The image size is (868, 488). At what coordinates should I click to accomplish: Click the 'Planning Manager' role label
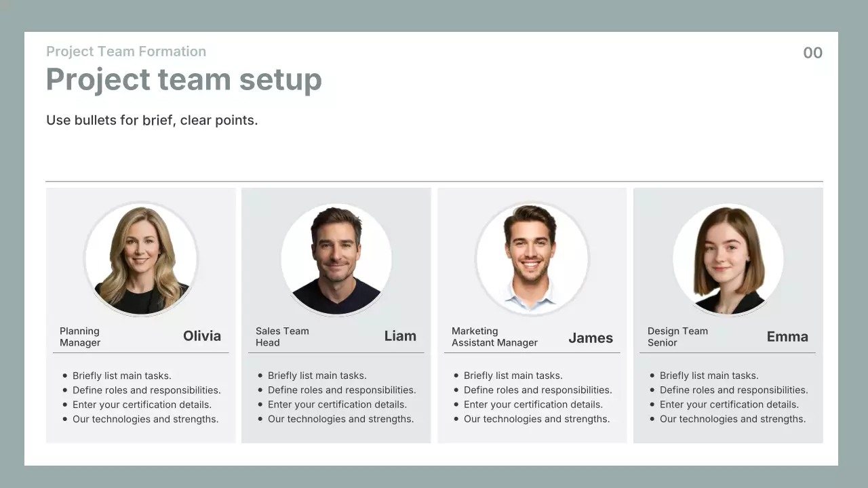tap(80, 337)
